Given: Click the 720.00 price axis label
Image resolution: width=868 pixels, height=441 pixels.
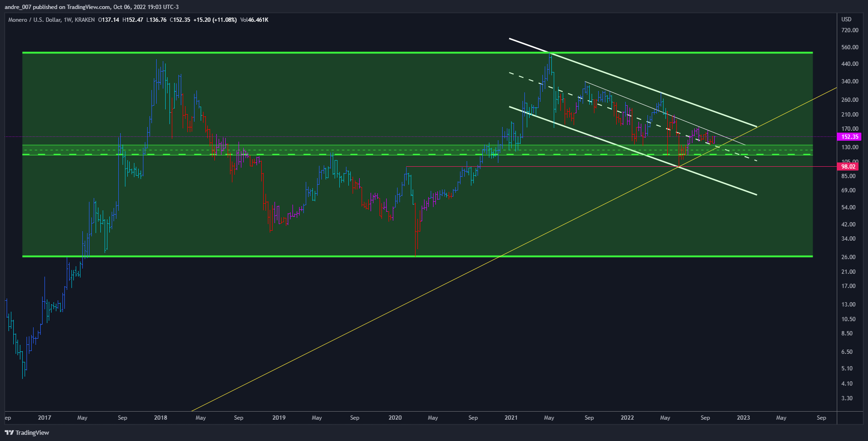Looking at the screenshot, I should click(x=850, y=30).
